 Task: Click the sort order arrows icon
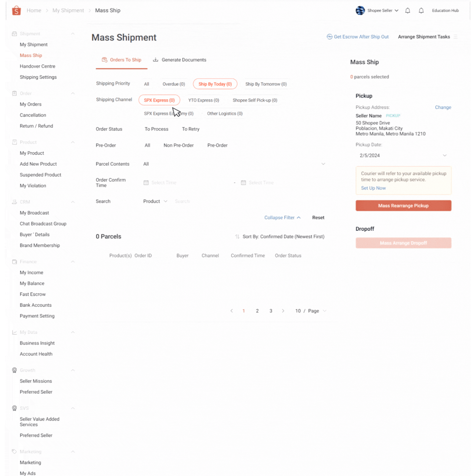(237, 237)
